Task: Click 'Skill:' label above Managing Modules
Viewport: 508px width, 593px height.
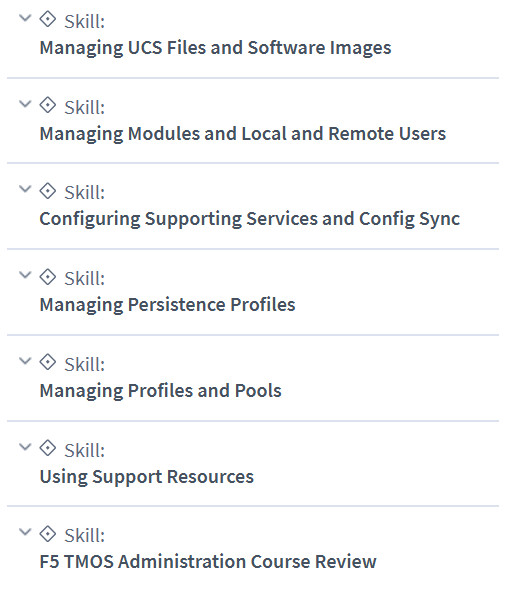Action: pyautogui.click(x=84, y=107)
